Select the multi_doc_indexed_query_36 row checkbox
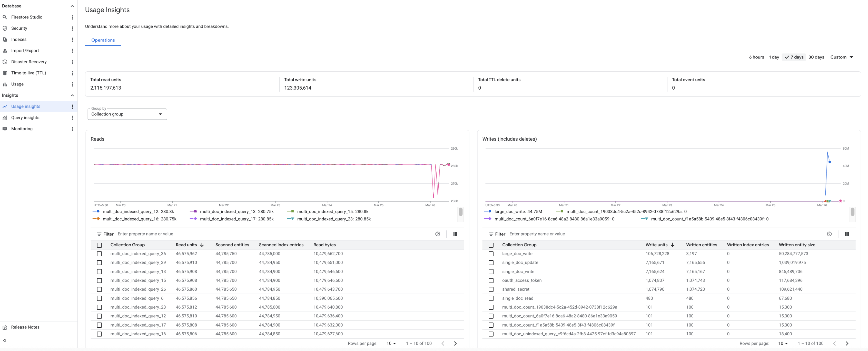Image resolution: width=868 pixels, height=351 pixels. click(100, 254)
